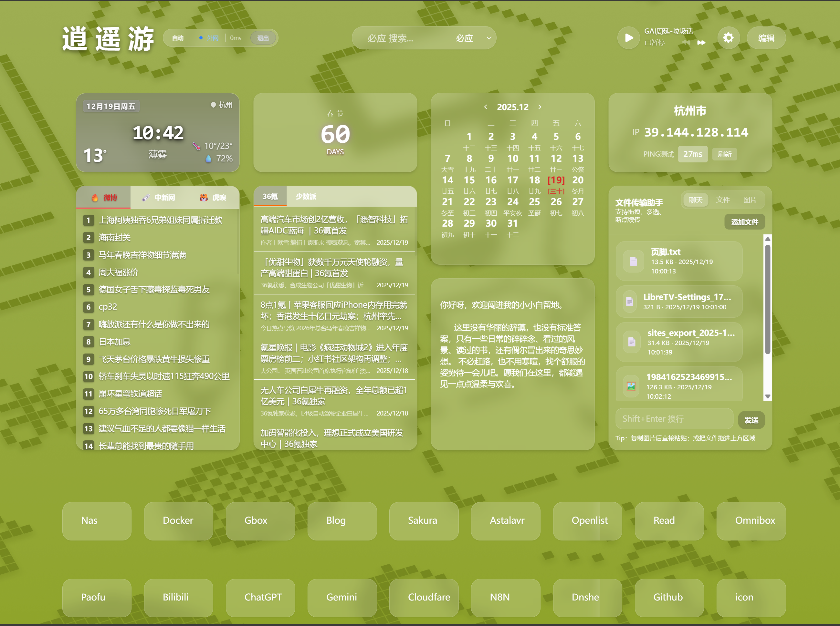Skip to the next track
This screenshot has height=626, width=840.
tap(701, 42)
